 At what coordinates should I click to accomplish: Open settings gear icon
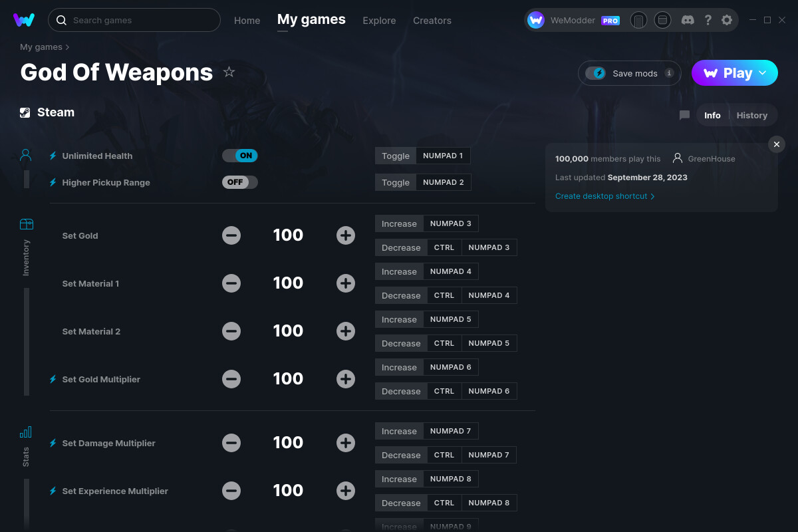pyautogui.click(x=727, y=20)
